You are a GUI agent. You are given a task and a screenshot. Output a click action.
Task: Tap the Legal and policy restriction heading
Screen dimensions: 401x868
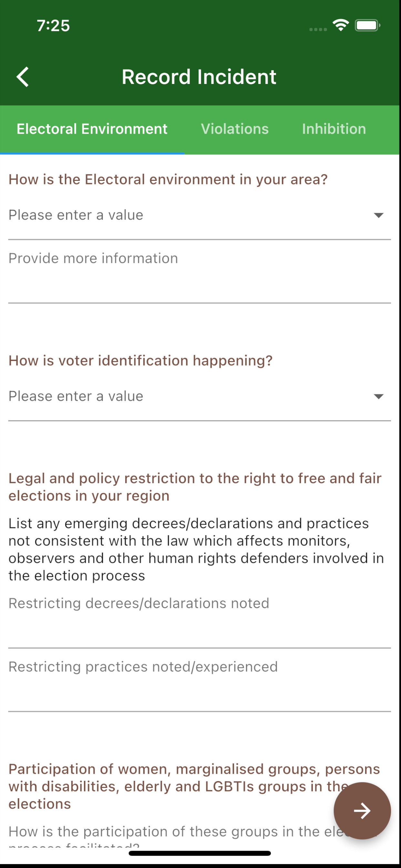coord(195,487)
